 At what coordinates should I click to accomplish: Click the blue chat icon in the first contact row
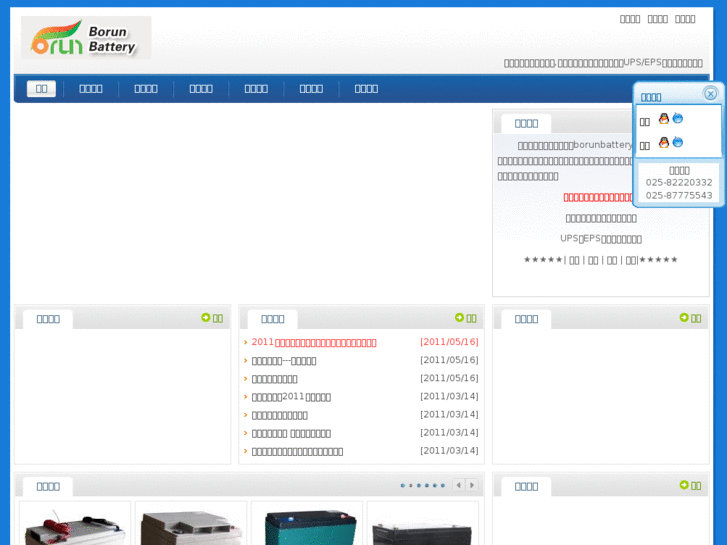[677, 118]
